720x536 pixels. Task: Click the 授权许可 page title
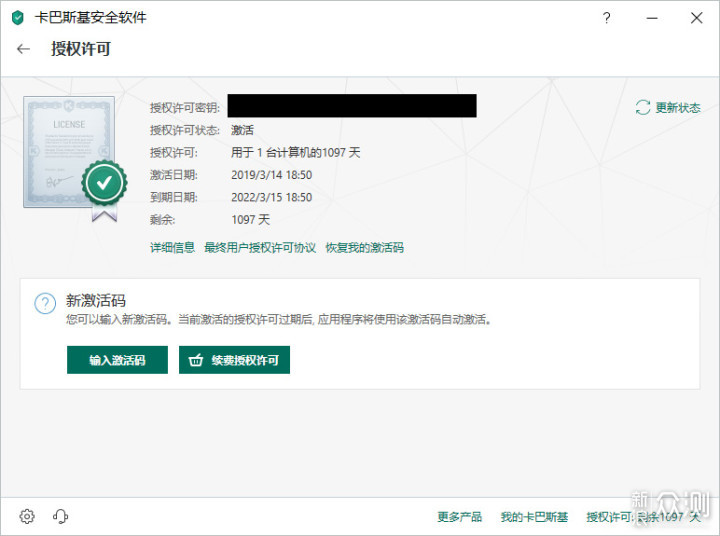point(81,49)
